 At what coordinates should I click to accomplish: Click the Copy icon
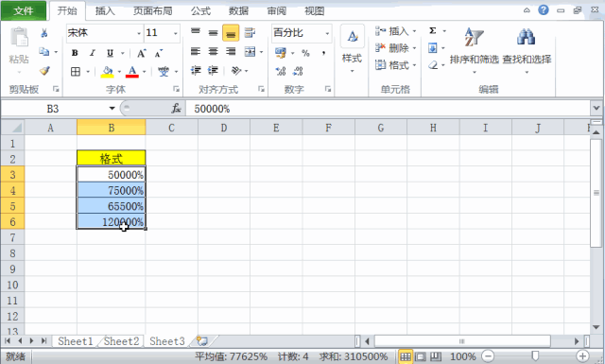point(44,51)
